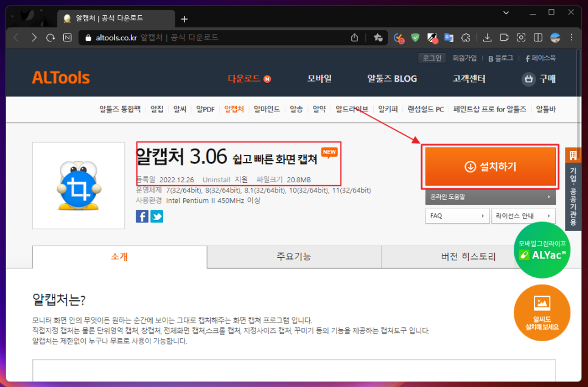Open the 페이스북 link in top bar
This screenshot has width=588, height=387.
coord(541,58)
